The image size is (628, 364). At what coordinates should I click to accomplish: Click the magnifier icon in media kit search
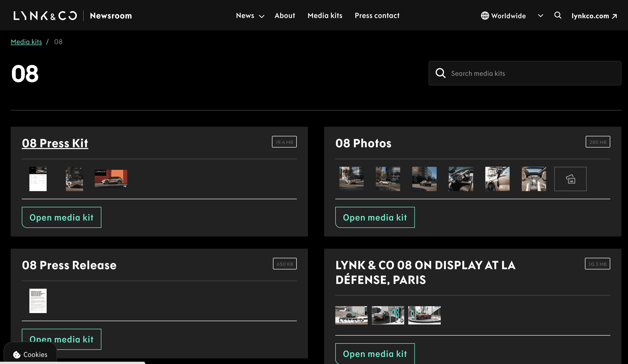click(440, 73)
